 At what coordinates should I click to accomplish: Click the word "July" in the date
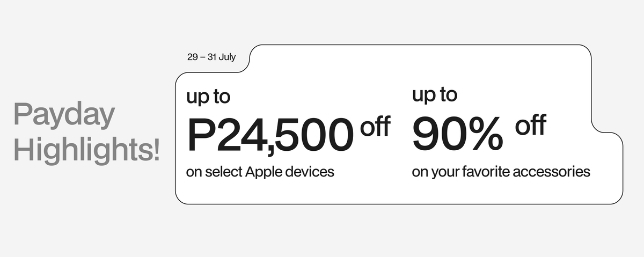point(226,57)
